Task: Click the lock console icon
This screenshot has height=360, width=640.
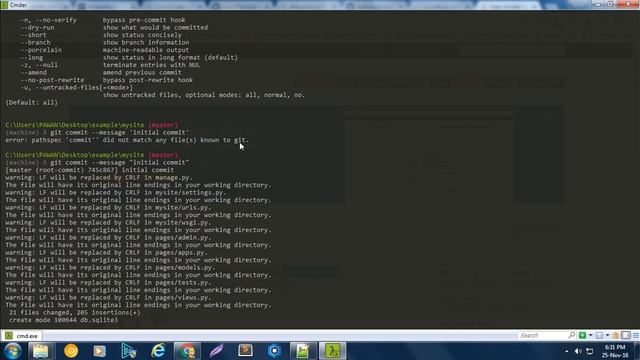Action: [616, 336]
